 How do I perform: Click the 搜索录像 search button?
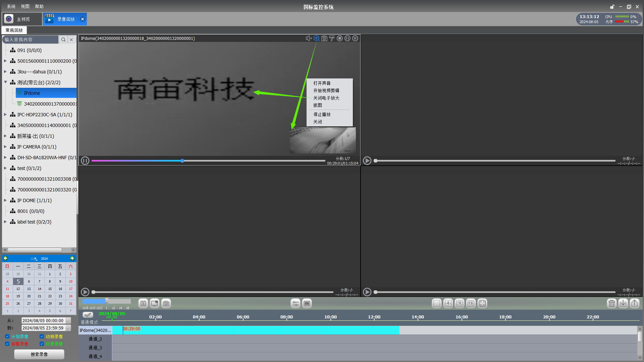point(39,354)
